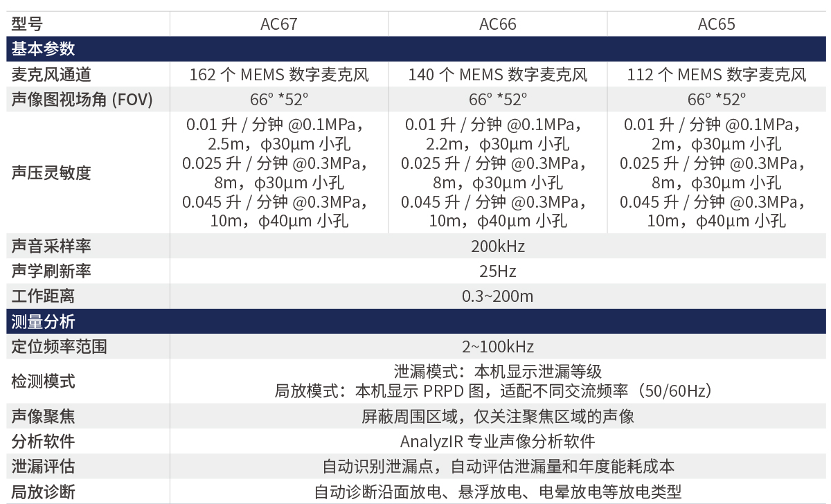Click the AnalyzIR 专业声像分析软件 text

pos(497,442)
